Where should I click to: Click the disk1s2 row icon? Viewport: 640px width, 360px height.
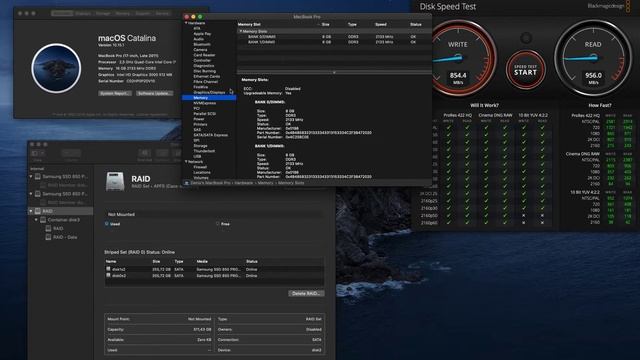tap(108, 269)
